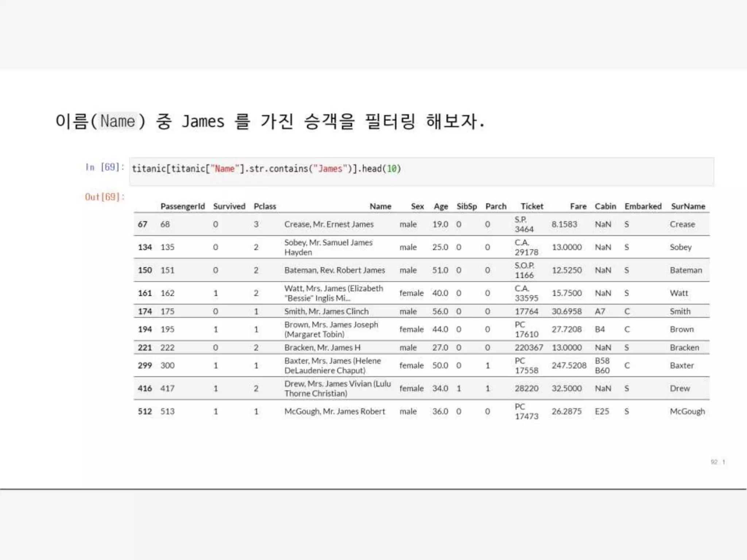Click the Embarked column header
This screenshot has width=747, height=560.
(643, 206)
